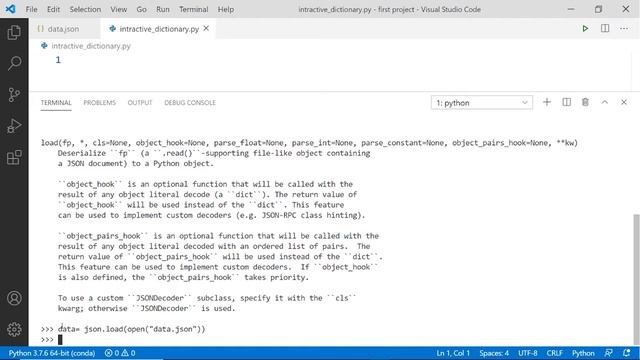The image size is (640, 360).
Task: Run Python file with play button
Action: [585, 29]
